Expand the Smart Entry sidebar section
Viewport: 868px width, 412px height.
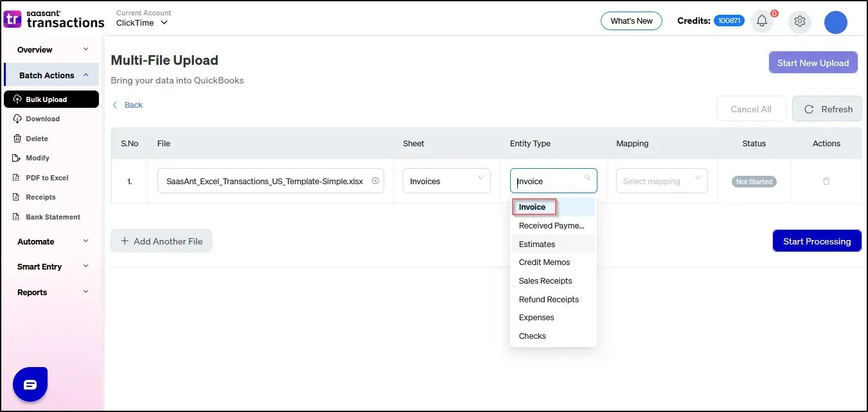click(x=51, y=266)
